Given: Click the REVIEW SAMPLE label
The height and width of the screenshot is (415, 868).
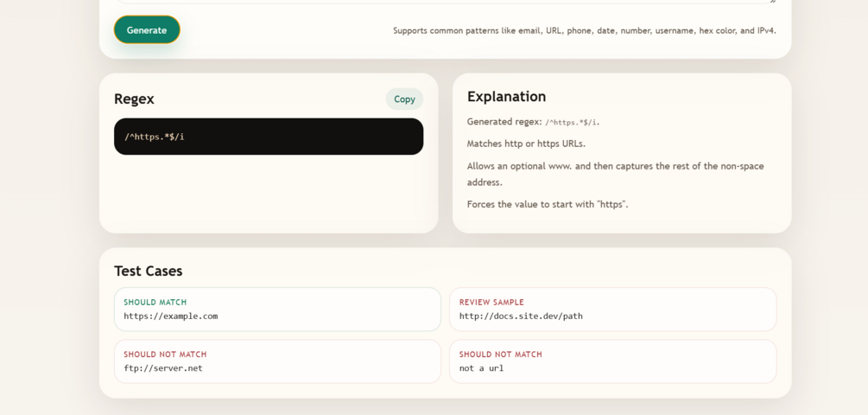Looking at the screenshot, I should [x=491, y=302].
